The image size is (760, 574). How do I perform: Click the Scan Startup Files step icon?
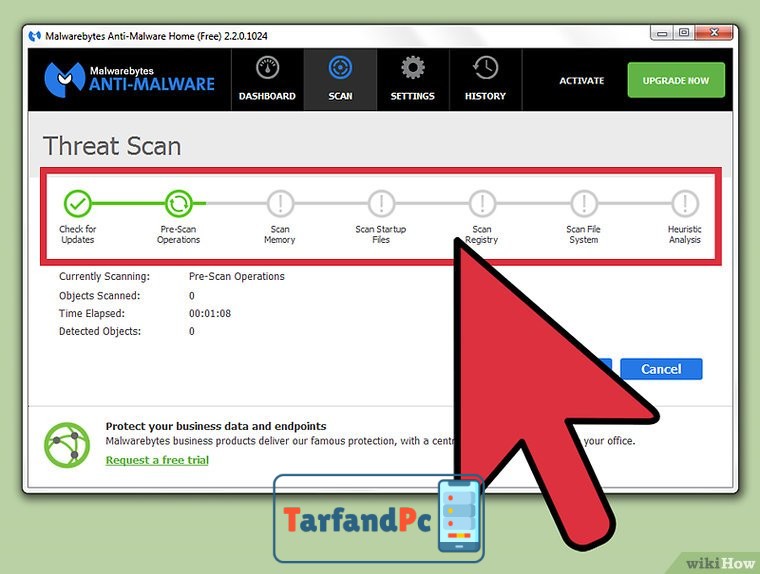(x=381, y=203)
